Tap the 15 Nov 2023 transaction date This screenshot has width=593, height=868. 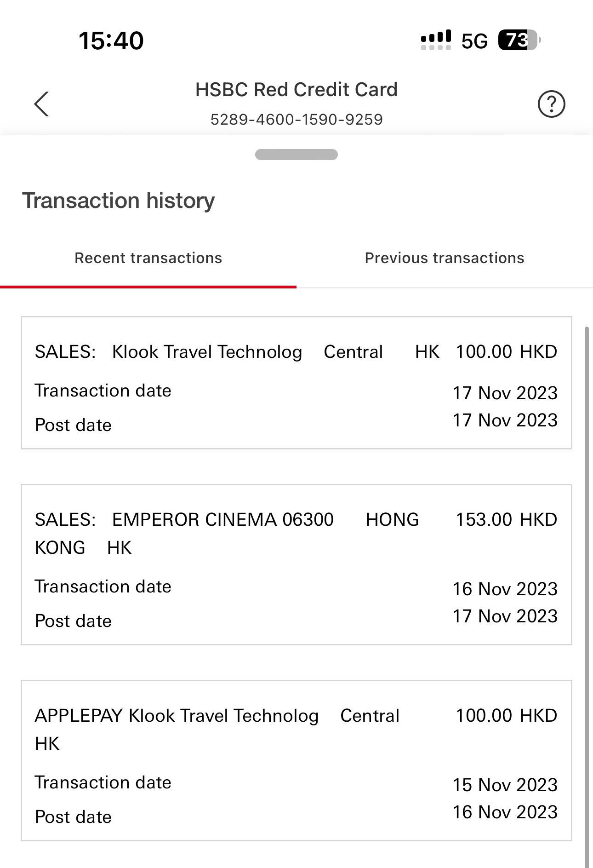[x=505, y=785]
